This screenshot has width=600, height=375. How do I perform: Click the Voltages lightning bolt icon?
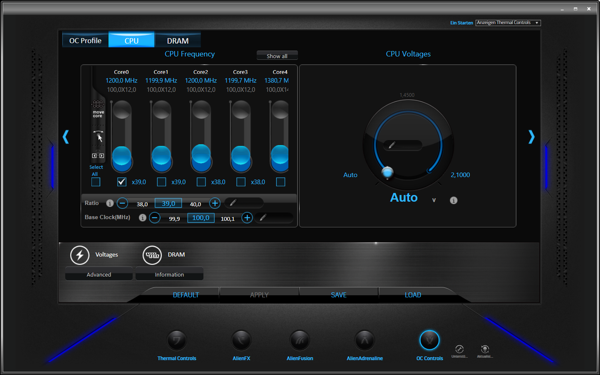80,255
